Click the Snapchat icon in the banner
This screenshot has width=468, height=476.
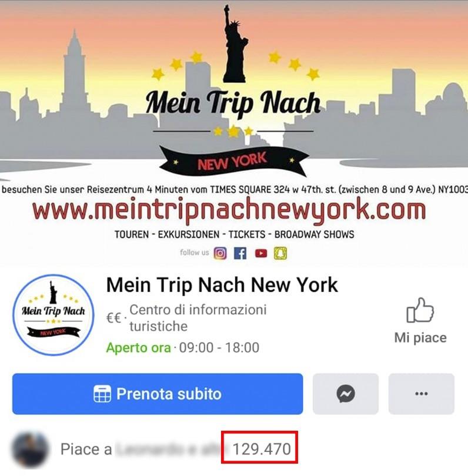(x=280, y=253)
